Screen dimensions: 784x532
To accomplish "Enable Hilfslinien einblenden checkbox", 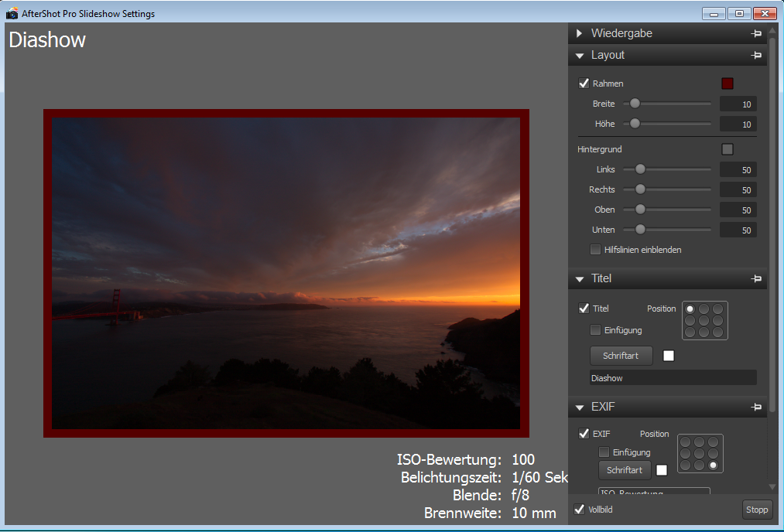I will click(595, 250).
